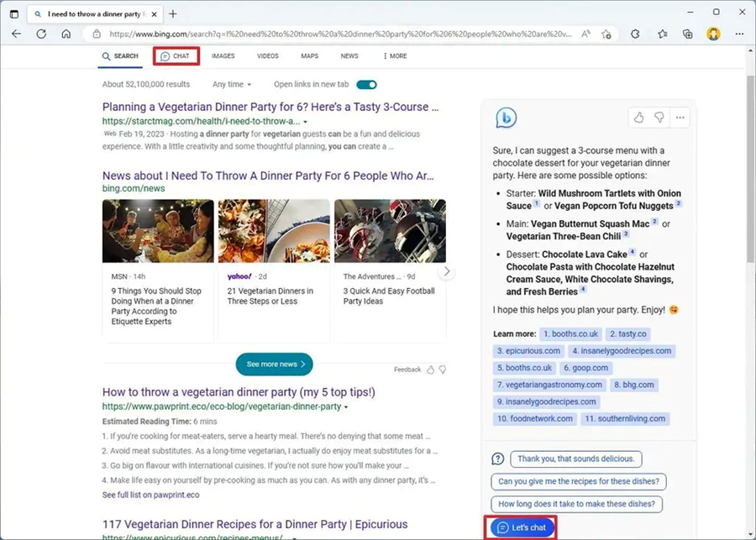Go to browser home page icon
This screenshot has height=540, width=756.
(66, 34)
